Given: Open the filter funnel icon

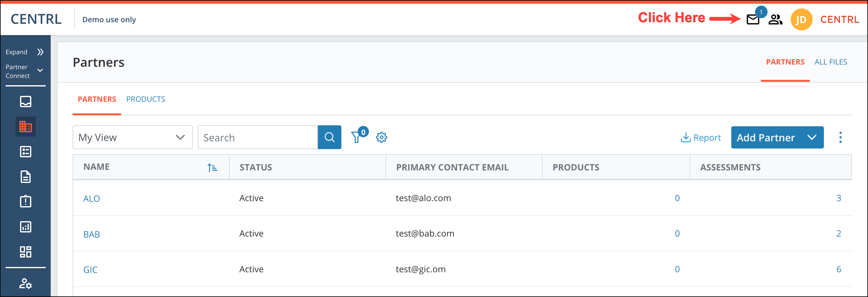Looking at the screenshot, I should pyautogui.click(x=356, y=137).
